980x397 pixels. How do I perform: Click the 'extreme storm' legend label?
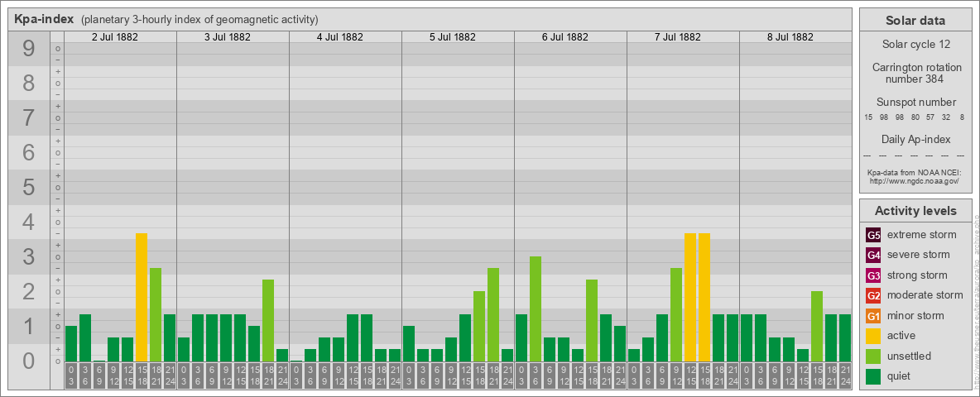click(x=922, y=235)
